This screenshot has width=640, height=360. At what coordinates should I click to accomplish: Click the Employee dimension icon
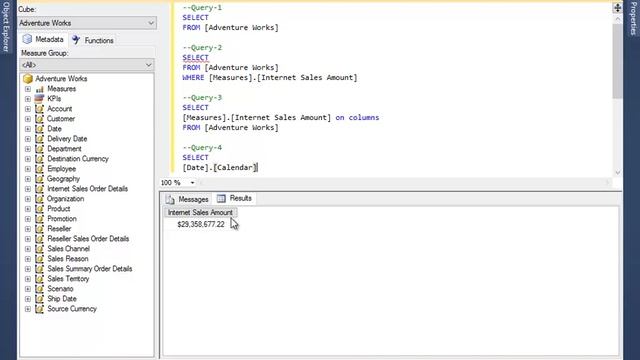(39, 169)
